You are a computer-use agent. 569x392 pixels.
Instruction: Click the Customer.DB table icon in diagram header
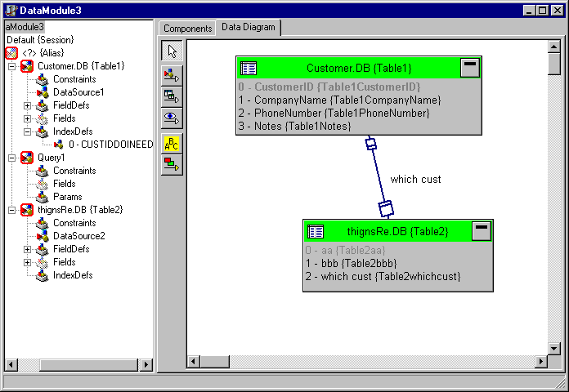tap(249, 68)
